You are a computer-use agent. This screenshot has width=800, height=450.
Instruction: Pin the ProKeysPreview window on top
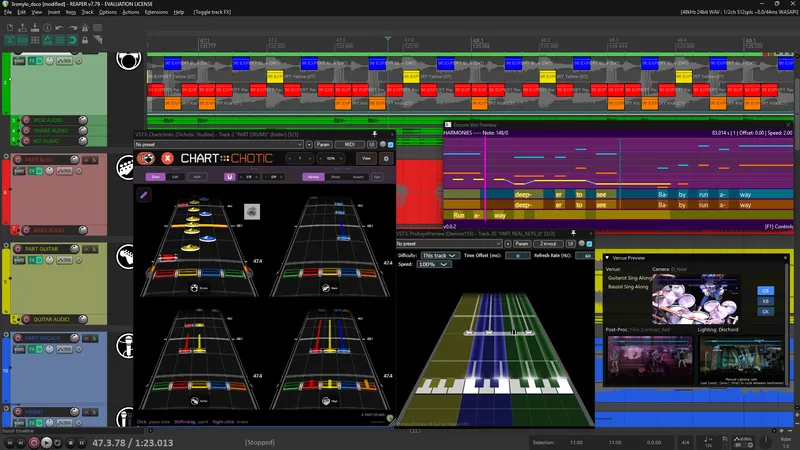573,234
